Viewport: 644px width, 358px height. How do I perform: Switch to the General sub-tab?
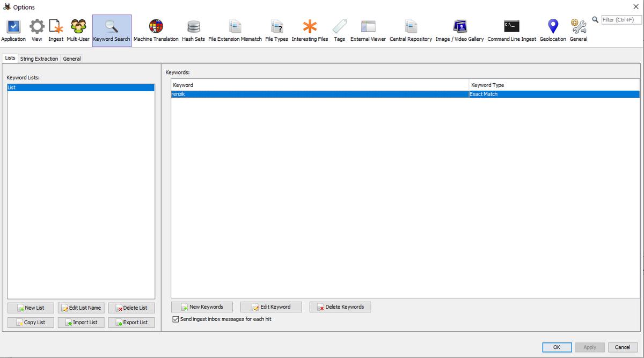tap(72, 59)
